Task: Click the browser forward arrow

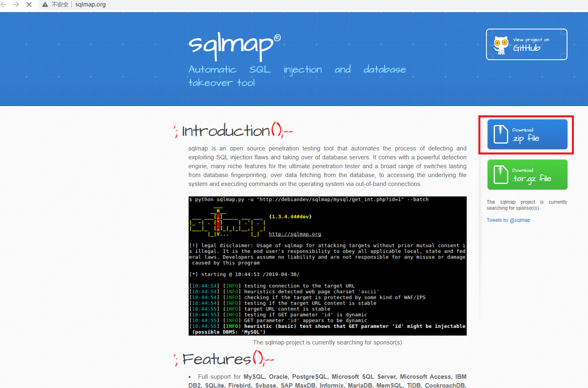Action: (16, 4)
